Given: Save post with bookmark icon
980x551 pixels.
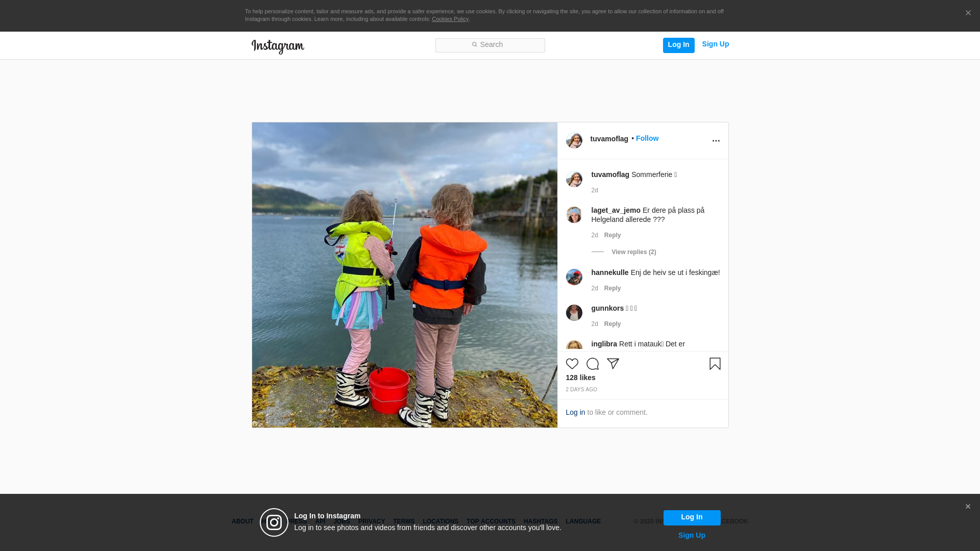Looking at the screenshot, I should (715, 363).
